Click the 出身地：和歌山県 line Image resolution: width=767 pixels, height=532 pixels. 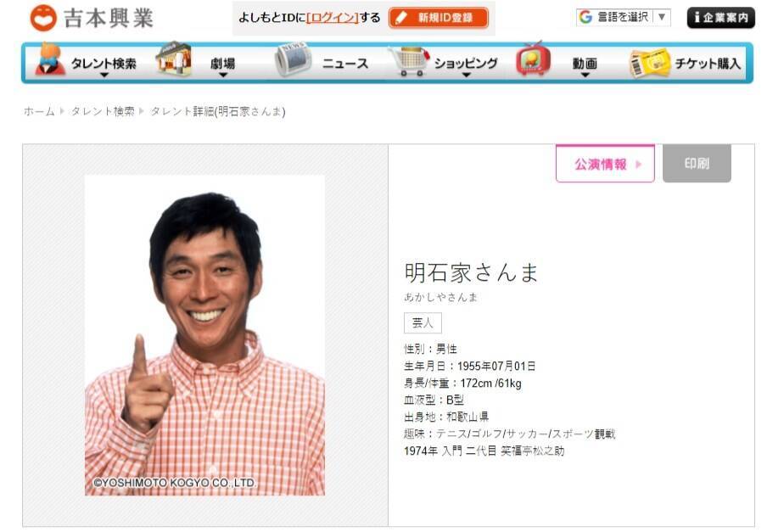pos(446,417)
